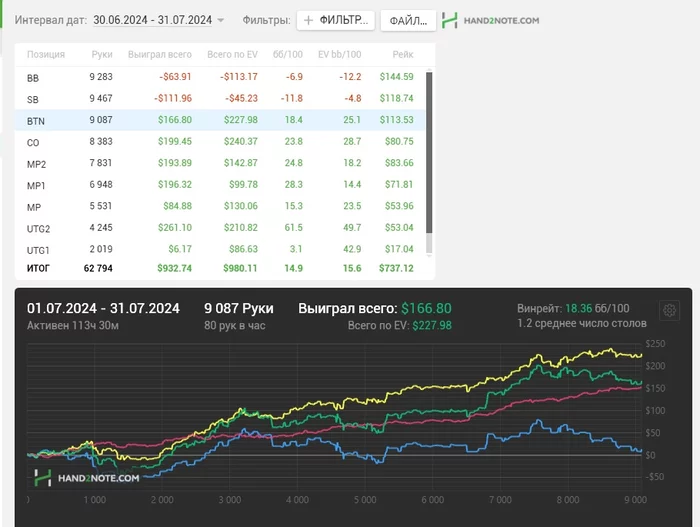Click the $250 axis label on graph
The width and height of the screenshot is (700, 527).
[x=655, y=344]
